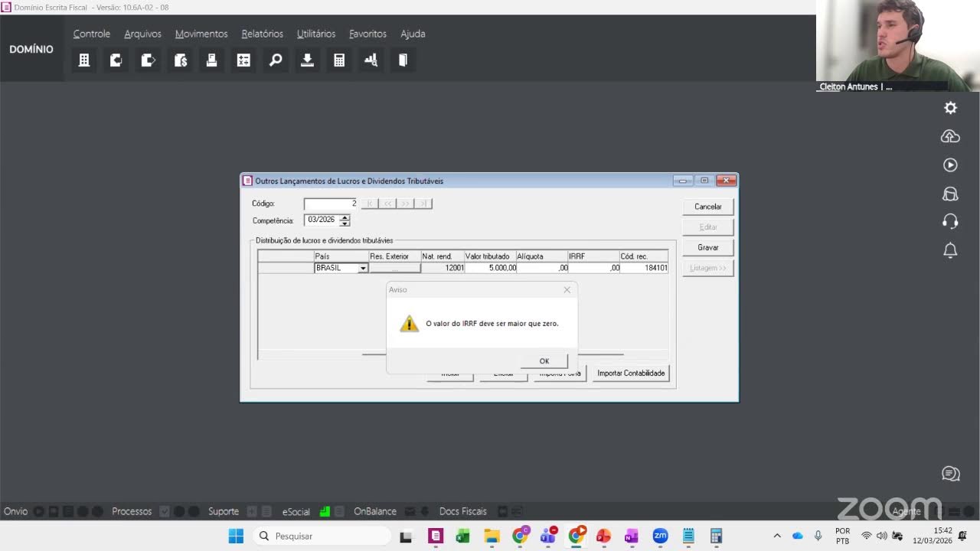Click the Competência 03/2026 field
Image resolution: width=980 pixels, height=551 pixels.
point(322,220)
